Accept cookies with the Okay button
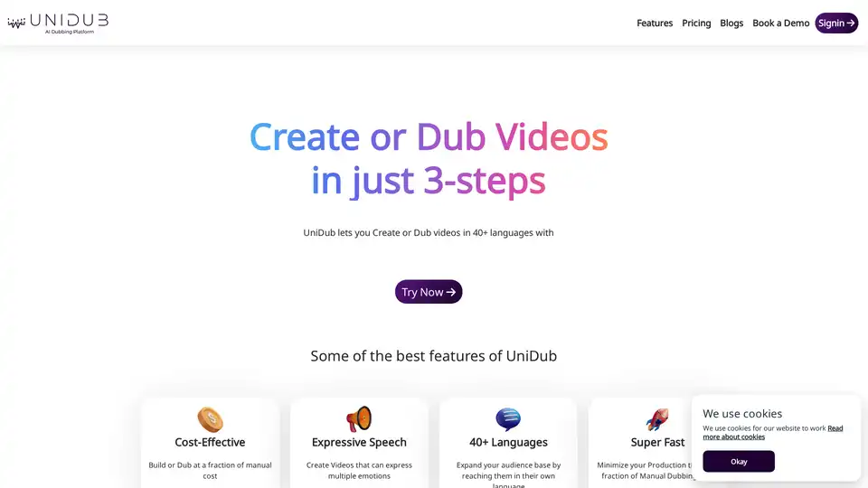 tap(739, 461)
